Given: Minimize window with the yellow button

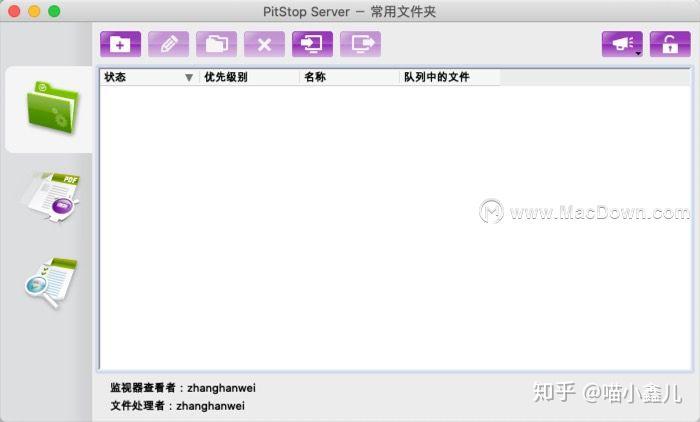Looking at the screenshot, I should click(34, 11).
